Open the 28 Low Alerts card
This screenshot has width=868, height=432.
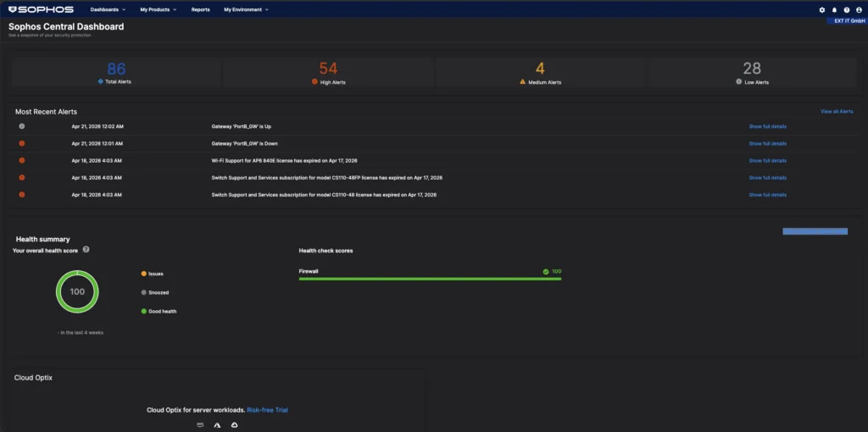point(752,73)
